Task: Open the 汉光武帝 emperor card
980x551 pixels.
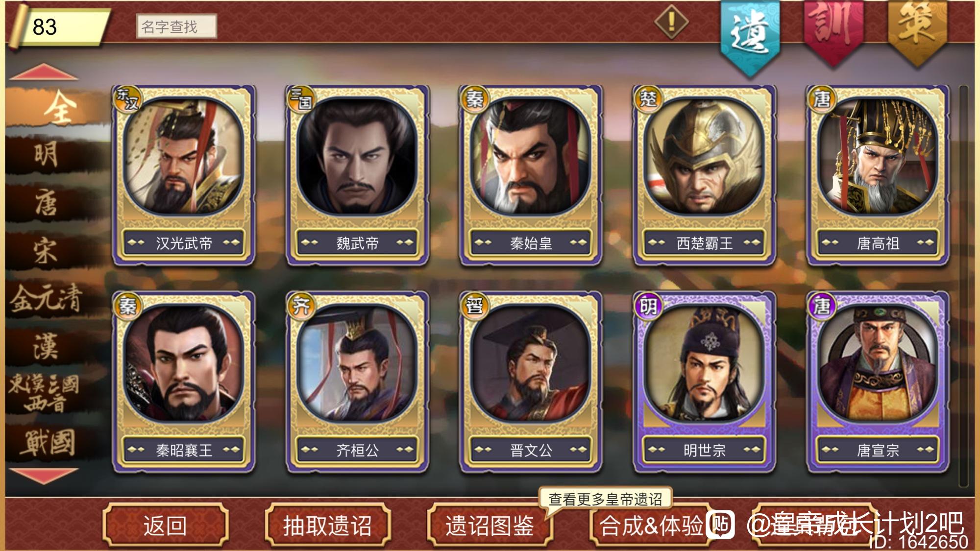Action: [x=184, y=175]
